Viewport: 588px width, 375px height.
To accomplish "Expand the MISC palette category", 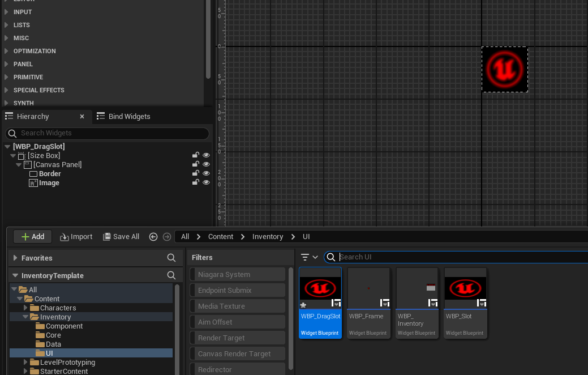I will point(6,38).
